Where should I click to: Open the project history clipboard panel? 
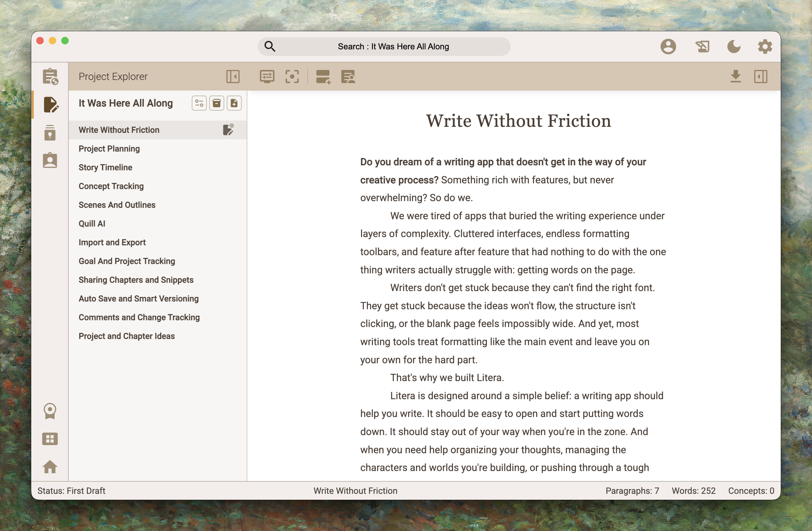coord(50,77)
